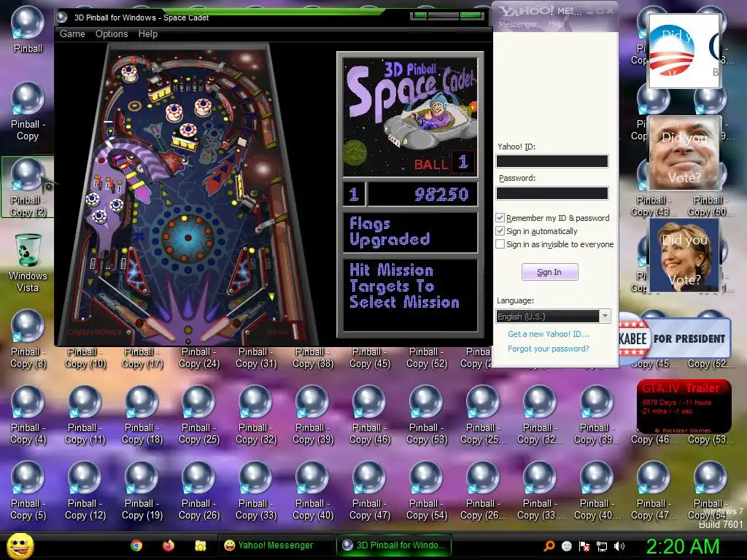Switch to 3D Pinball taskbar button
Image resolution: width=747 pixels, height=560 pixels.
click(393, 545)
